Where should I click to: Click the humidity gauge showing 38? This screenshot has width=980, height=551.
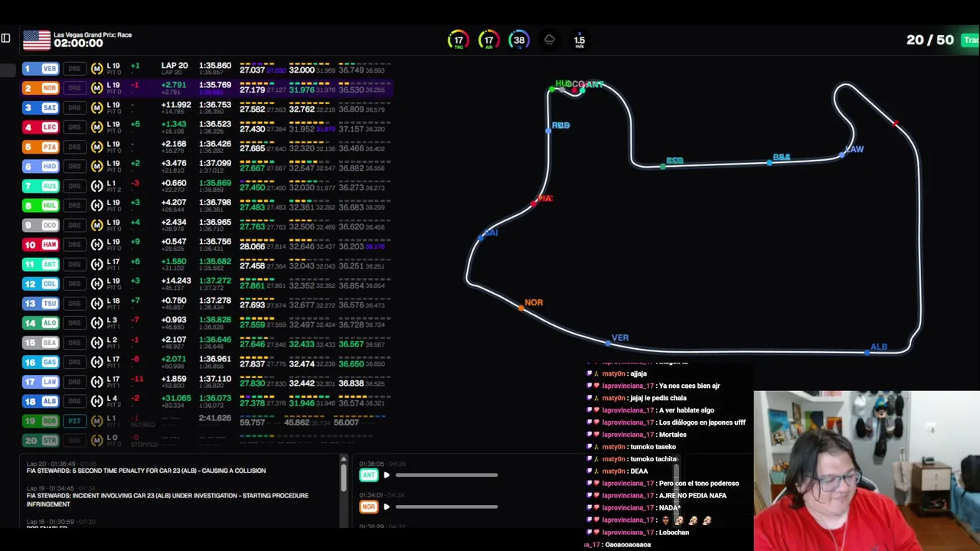click(x=519, y=41)
